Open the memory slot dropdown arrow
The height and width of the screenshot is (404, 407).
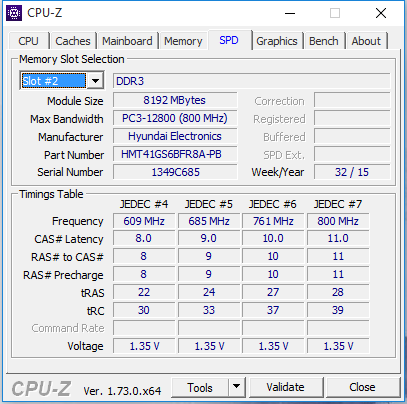coord(95,81)
